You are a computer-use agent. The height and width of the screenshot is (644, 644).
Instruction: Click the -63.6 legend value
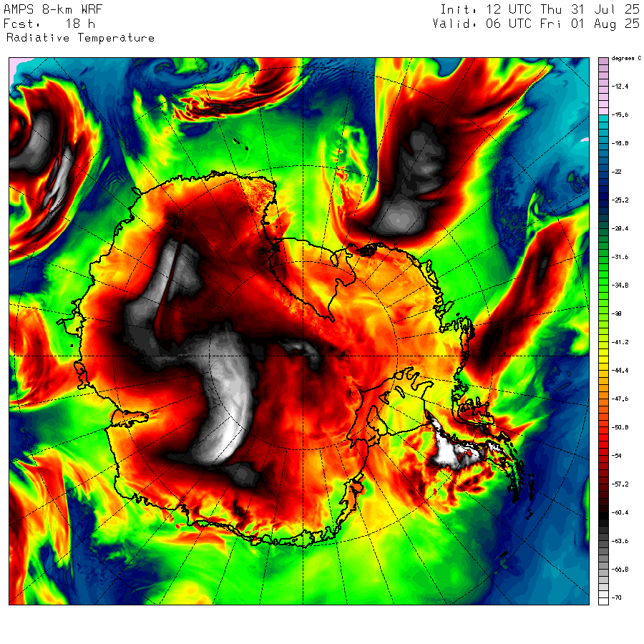pos(620,541)
